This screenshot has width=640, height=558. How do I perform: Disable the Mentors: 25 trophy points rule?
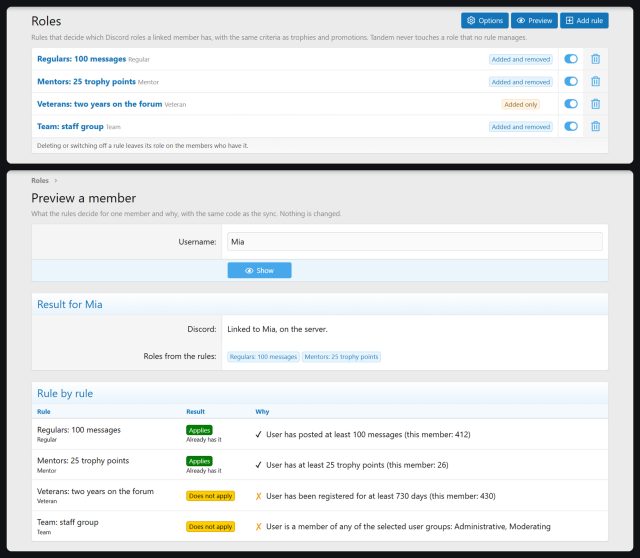[x=571, y=82]
